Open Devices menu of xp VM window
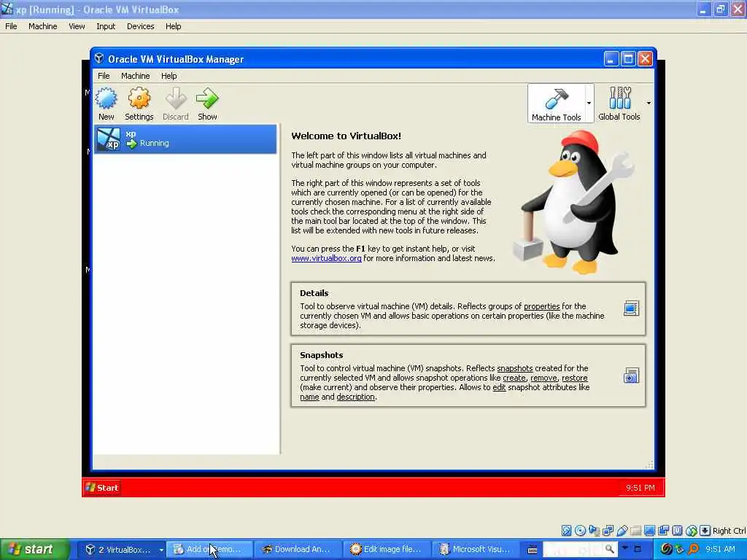This screenshot has width=747, height=560. [141, 26]
